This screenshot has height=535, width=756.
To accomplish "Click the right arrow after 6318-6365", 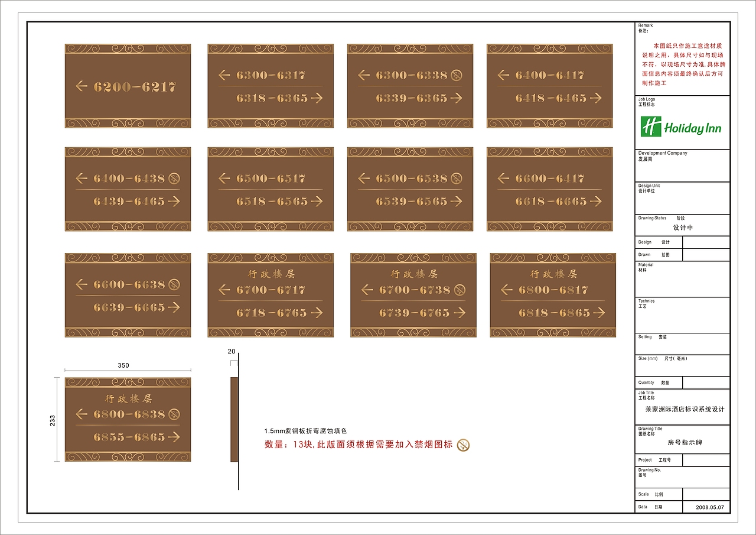I will (317, 98).
